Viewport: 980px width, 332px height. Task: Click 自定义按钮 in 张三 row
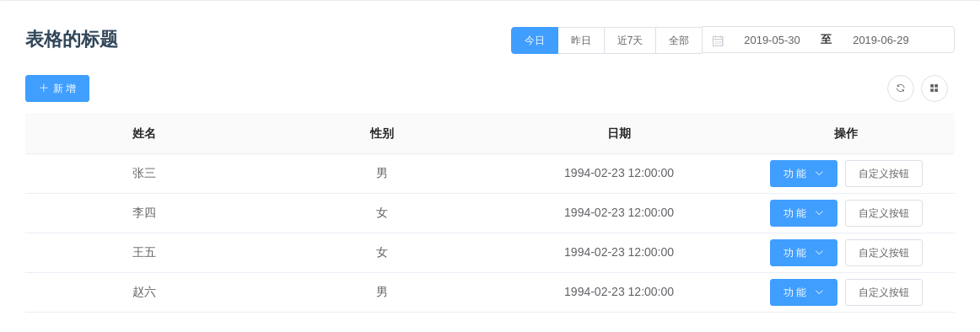pos(884,174)
